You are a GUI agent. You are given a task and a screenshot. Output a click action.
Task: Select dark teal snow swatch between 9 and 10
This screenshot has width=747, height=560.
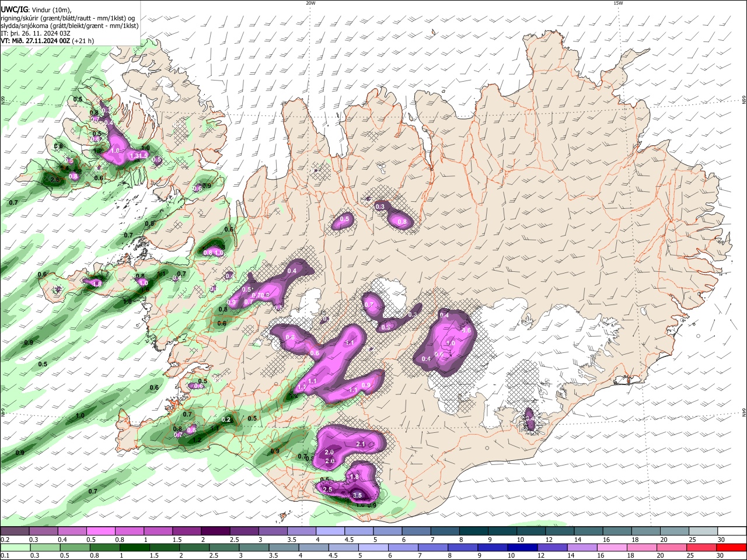(x=501, y=531)
